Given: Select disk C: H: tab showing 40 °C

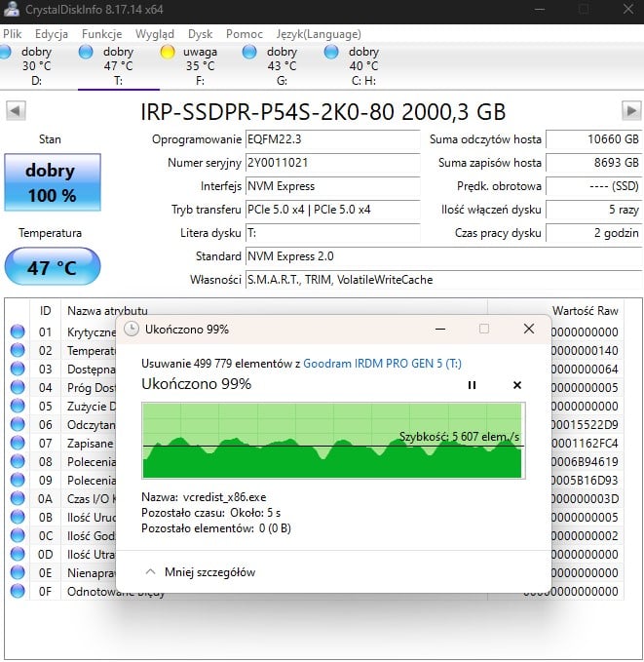Looking at the screenshot, I should pos(363,66).
